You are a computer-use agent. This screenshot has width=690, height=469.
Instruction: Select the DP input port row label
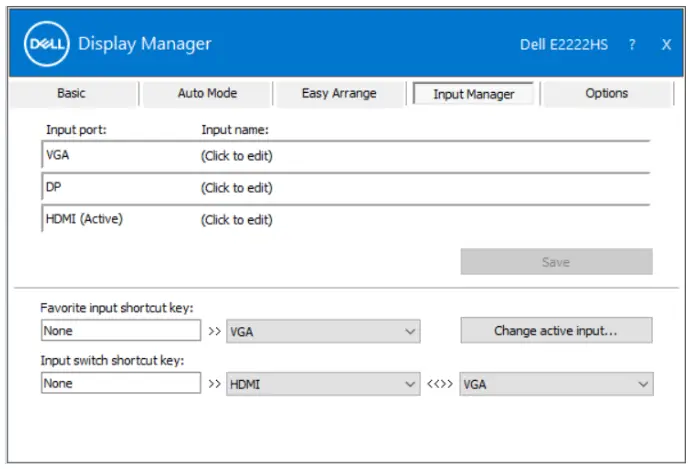(x=53, y=187)
